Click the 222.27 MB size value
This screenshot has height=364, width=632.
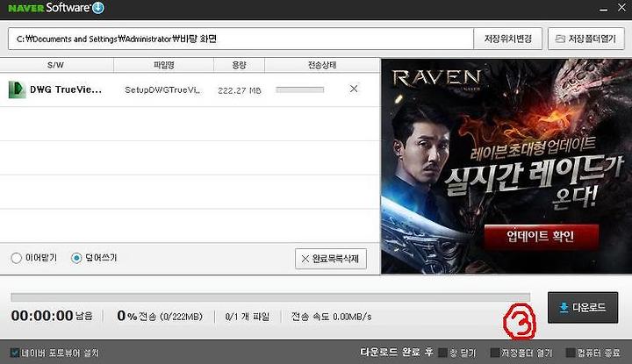click(240, 90)
